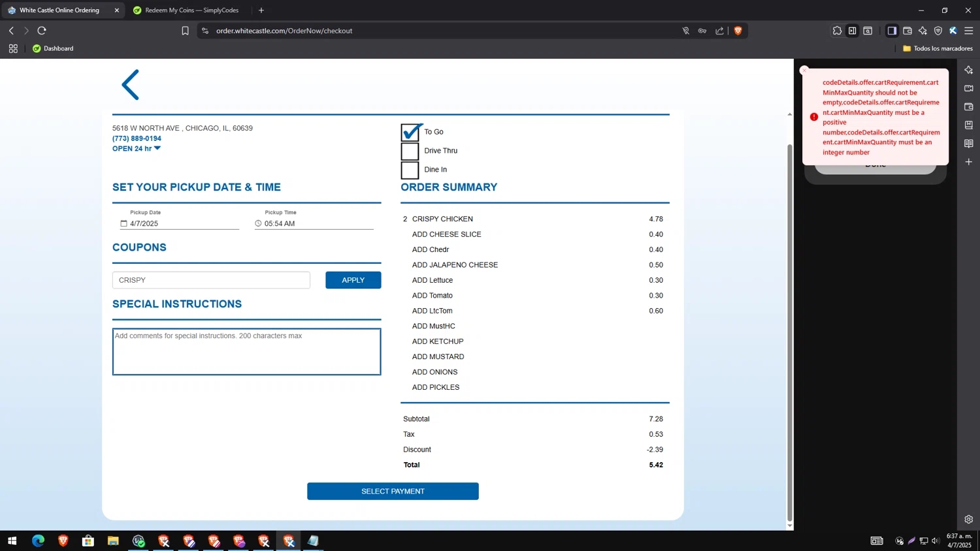Add new item to sidebar plus icon
The height and width of the screenshot is (551, 980).
[x=969, y=161]
